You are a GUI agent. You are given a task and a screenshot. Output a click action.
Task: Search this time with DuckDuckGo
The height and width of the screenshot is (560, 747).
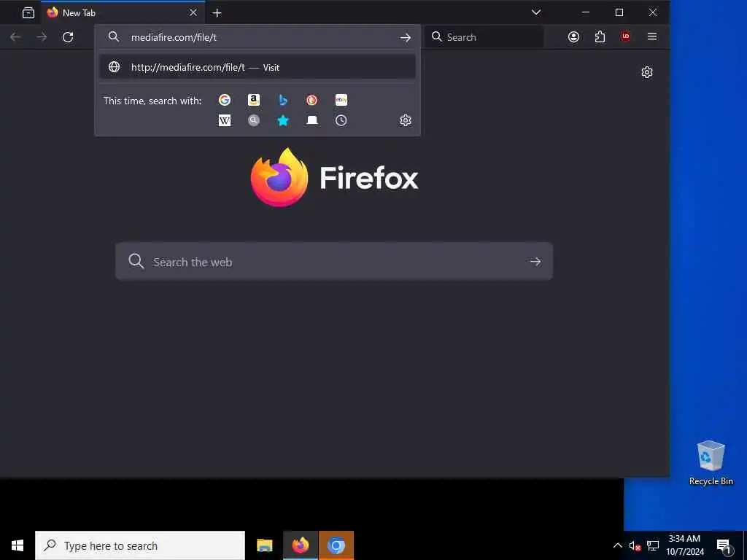tap(312, 100)
